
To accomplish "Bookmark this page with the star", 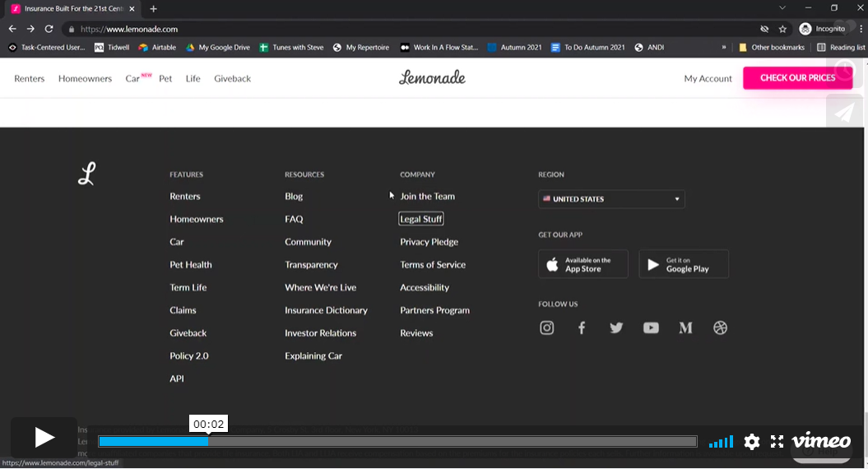I will point(782,29).
